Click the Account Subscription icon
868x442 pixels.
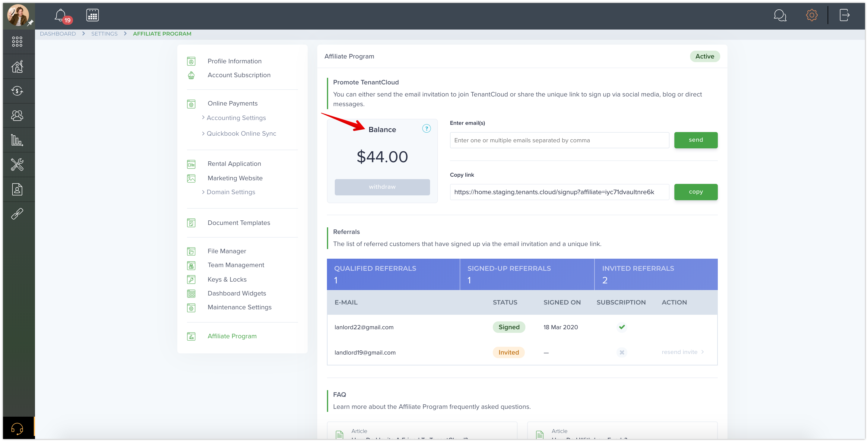click(191, 75)
